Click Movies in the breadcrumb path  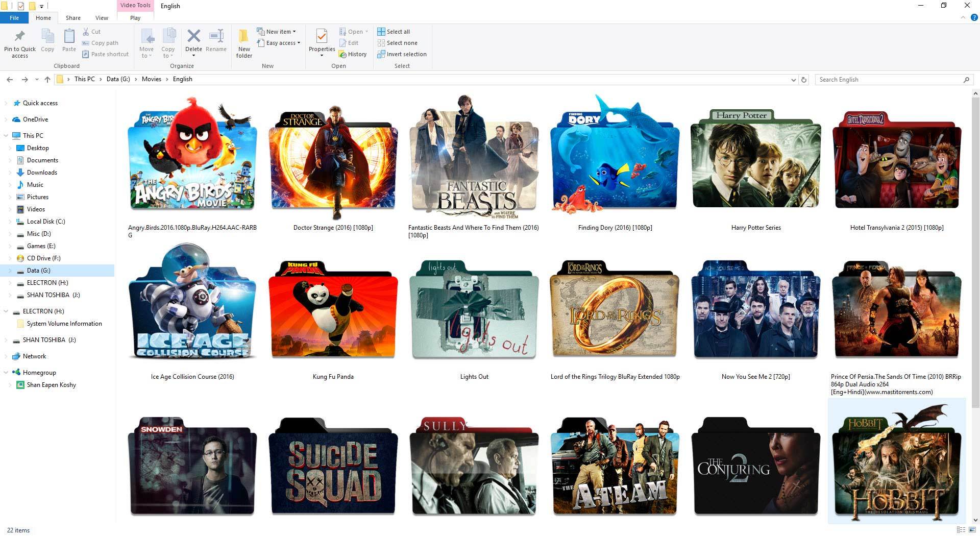151,79
